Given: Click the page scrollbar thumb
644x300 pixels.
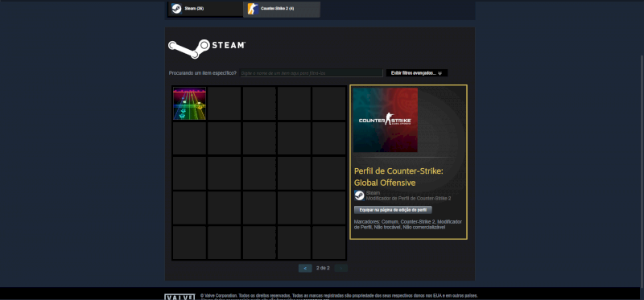Looking at the screenshot, I should 642,171.
